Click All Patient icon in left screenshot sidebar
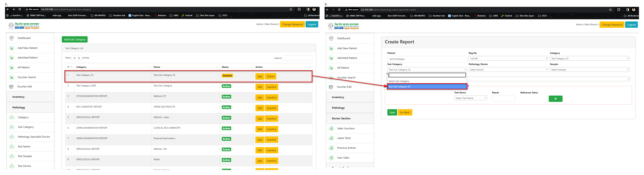The height and width of the screenshot is (175, 644). 11,67
